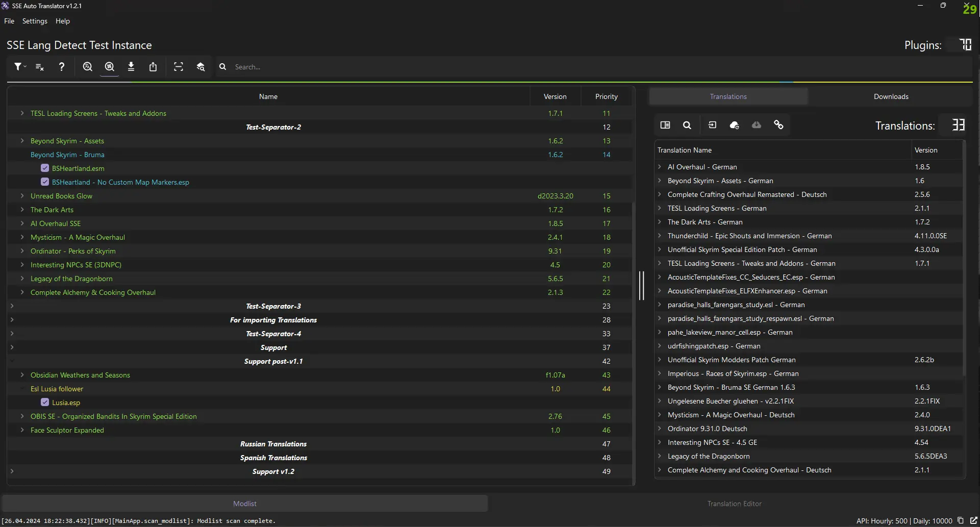Click the scan translation magnifier icon
This screenshot has width=980, height=527.
coord(88,67)
